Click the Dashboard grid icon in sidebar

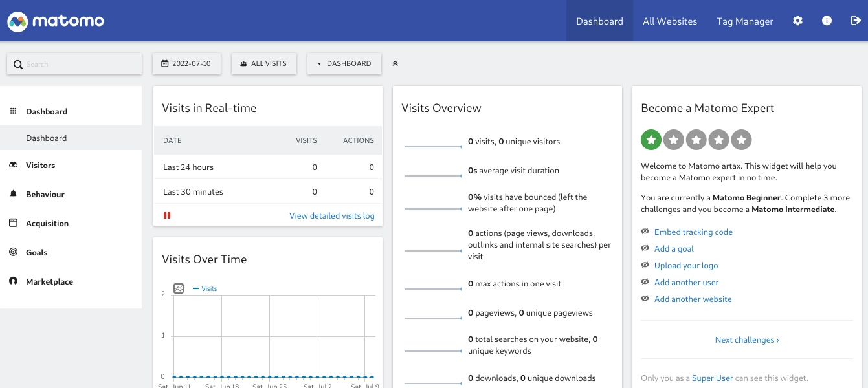(13, 111)
